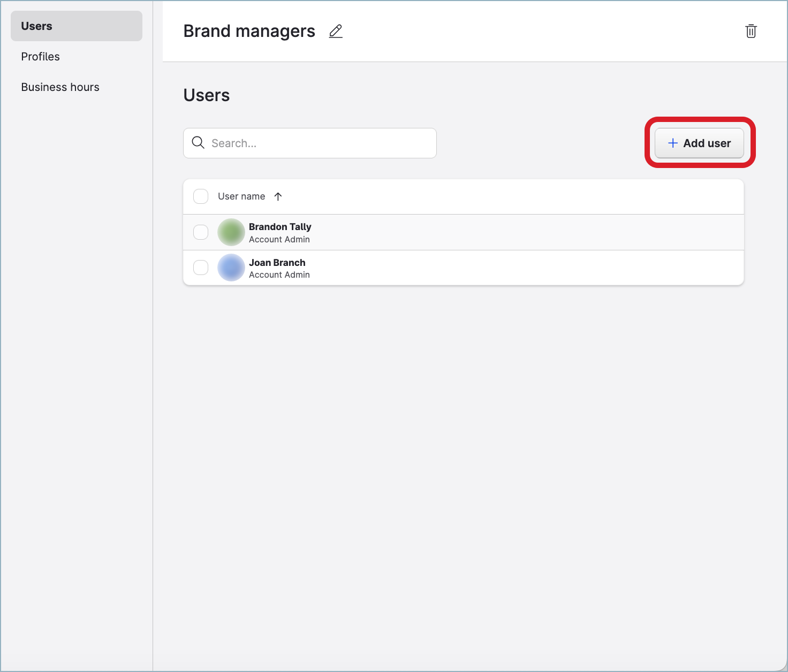The height and width of the screenshot is (672, 788).
Task: Select Joan Branch's checkbox
Action: [201, 268]
